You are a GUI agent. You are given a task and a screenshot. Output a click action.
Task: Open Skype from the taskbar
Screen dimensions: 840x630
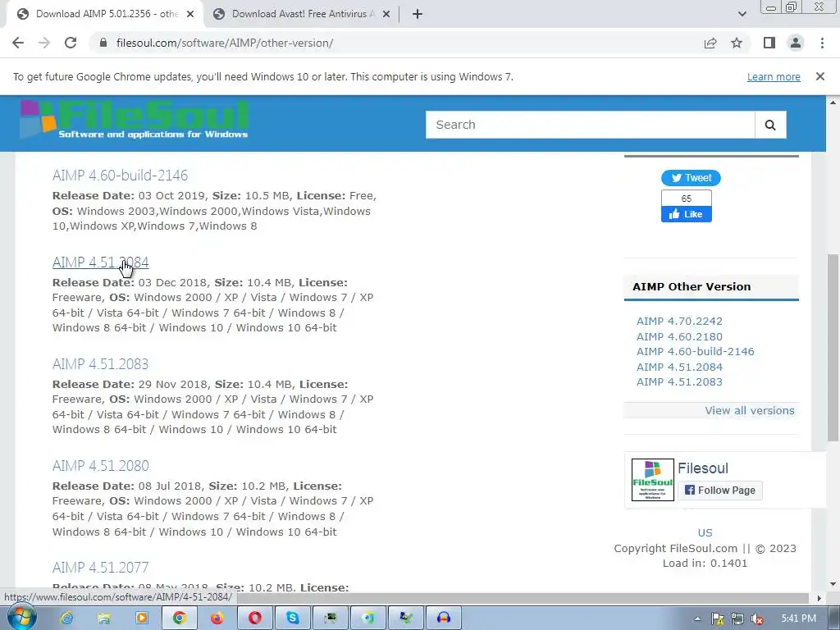(293, 619)
